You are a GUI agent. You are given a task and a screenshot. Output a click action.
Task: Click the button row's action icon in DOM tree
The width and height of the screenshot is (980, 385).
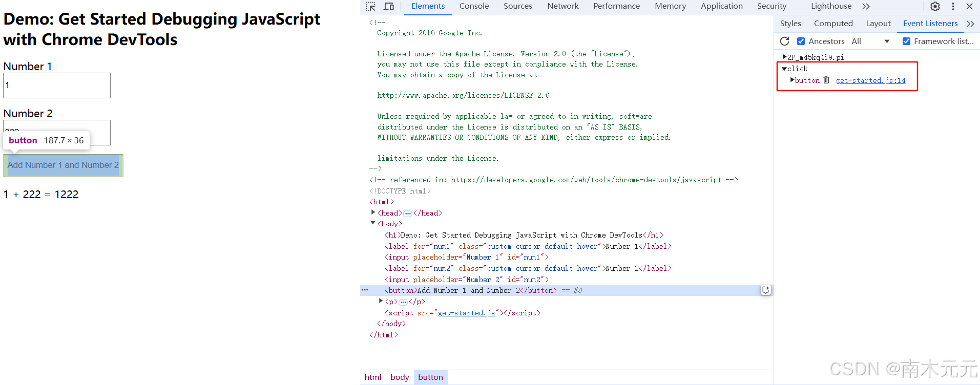765,290
